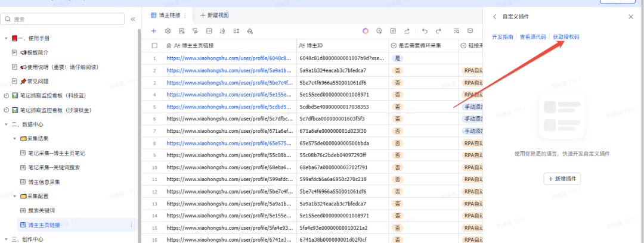Click cell 55c08b76c2bdeb04097293ff
This screenshot has height=243, width=644.
(x=343, y=155)
